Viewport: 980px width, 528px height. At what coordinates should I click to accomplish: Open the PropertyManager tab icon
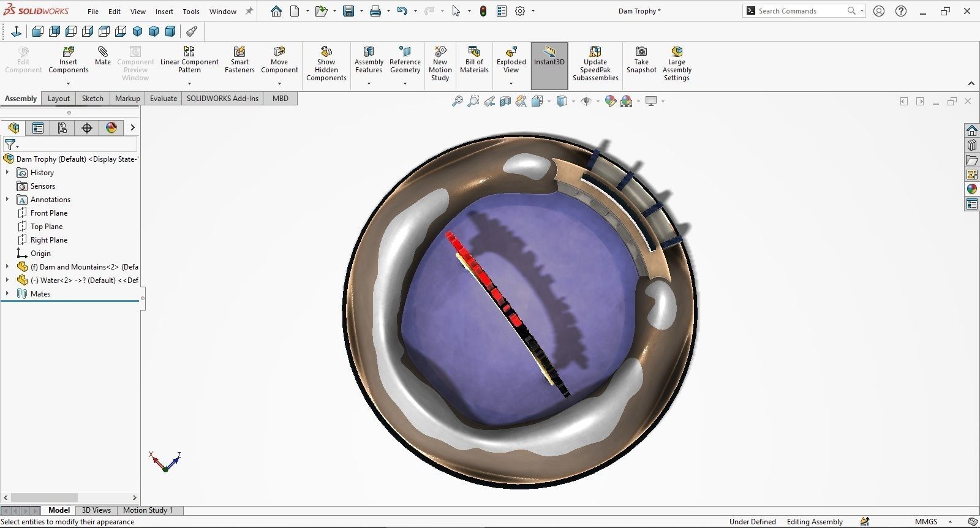38,127
